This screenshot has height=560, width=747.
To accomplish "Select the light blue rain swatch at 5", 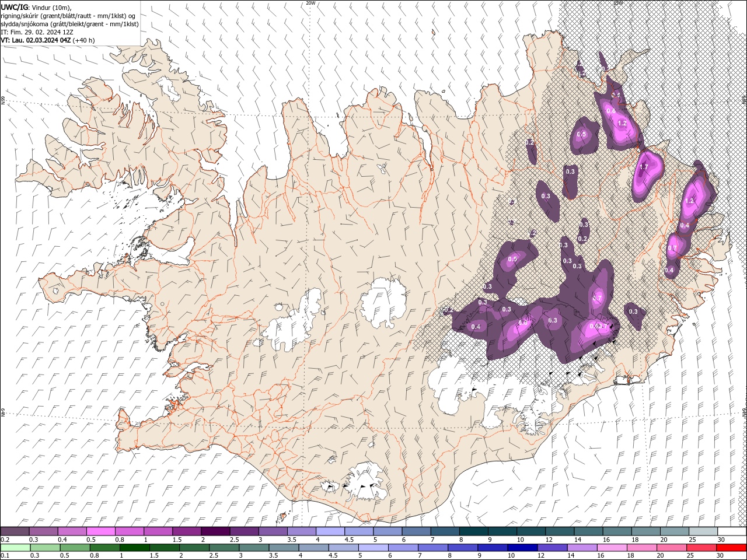I will (x=373, y=548).
